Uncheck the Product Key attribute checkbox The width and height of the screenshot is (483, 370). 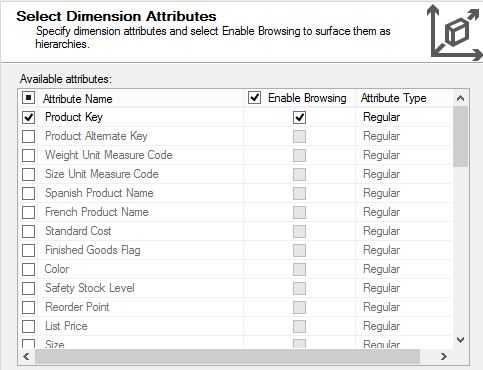coord(28,117)
